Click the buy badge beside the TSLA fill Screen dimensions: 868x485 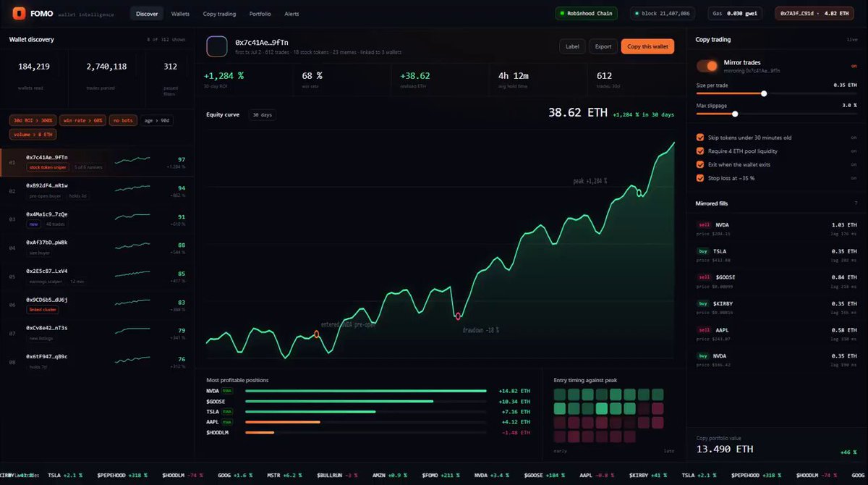click(x=705, y=251)
